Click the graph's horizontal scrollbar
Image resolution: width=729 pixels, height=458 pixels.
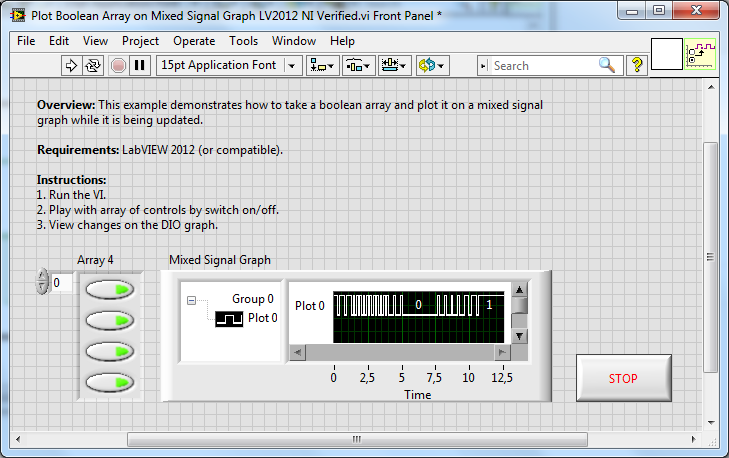(x=400, y=351)
